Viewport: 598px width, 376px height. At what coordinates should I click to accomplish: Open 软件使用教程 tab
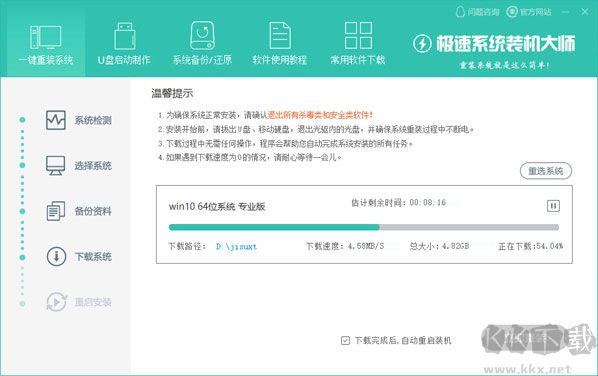(x=280, y=44)
